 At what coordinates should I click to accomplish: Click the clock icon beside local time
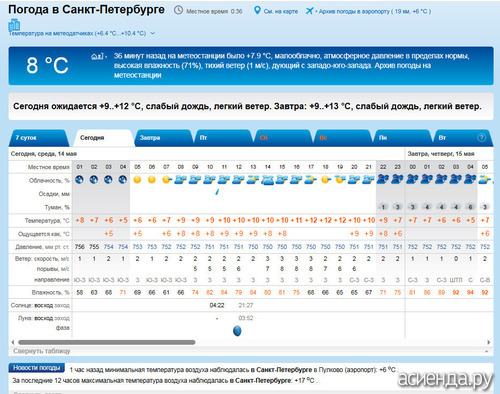179,10
